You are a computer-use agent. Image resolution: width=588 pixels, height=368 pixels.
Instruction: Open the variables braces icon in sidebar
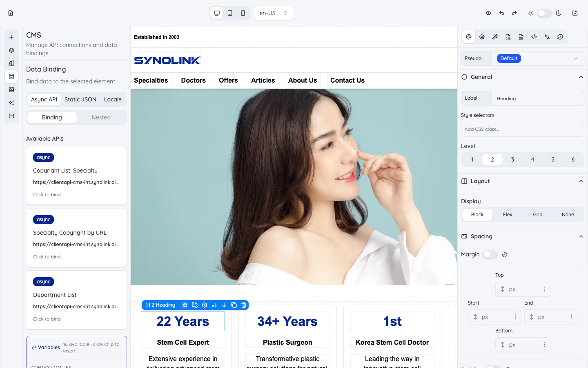tap(11, 116)
